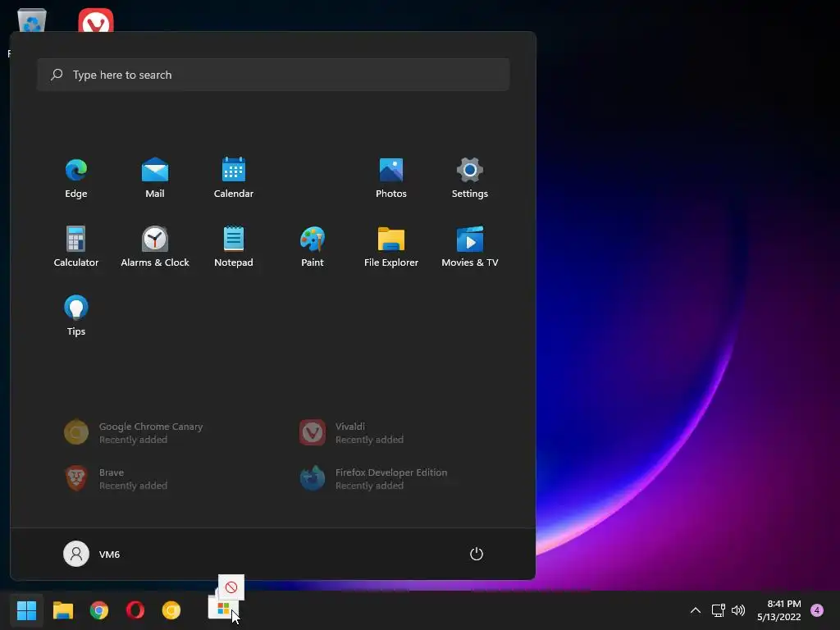Open Google Chrome from the taskbar
The image size is (840, 630).
99,610
